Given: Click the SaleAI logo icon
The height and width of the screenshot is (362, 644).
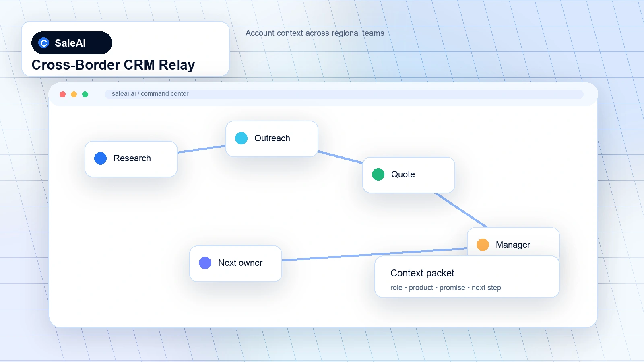Looking at the screenshot, I should point(44,43).
